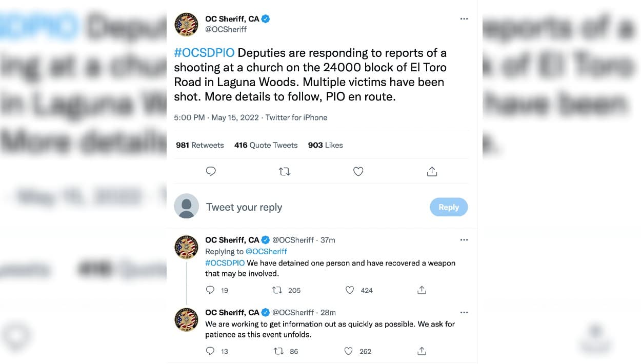Reply to the 'detained one person' tweet
This screenshot has width=641, height=364.
pos(210,290)
